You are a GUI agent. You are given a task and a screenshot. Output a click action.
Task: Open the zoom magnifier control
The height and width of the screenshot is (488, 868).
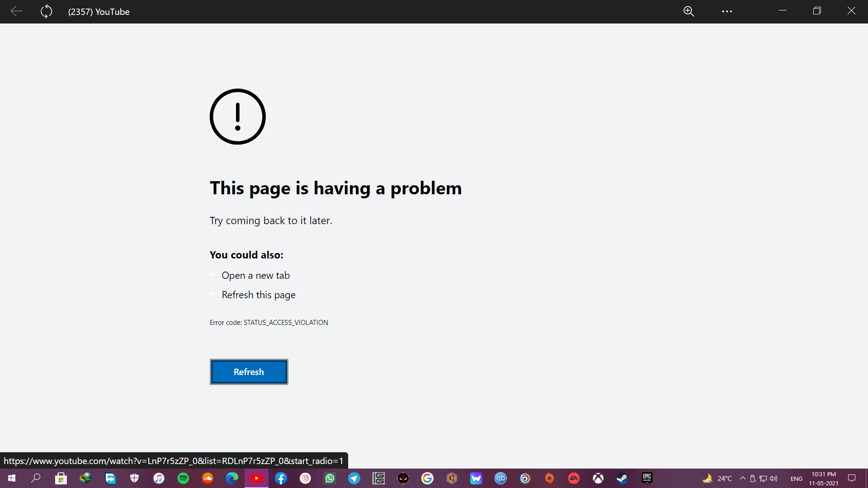[x=689, y=11]
